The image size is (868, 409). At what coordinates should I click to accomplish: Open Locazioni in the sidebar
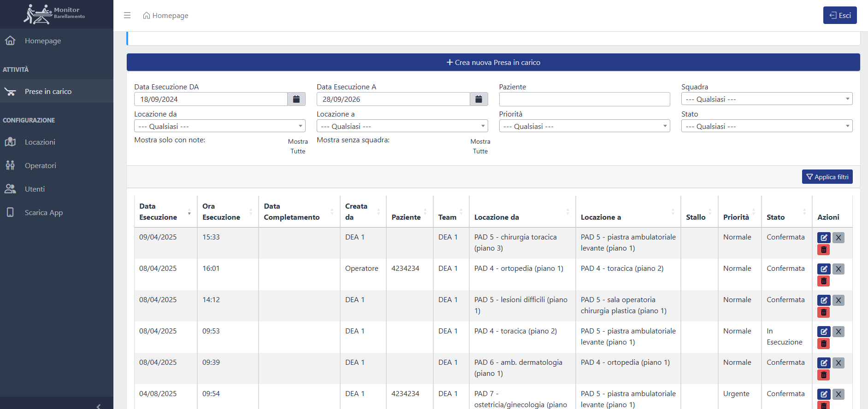[57, 142]
